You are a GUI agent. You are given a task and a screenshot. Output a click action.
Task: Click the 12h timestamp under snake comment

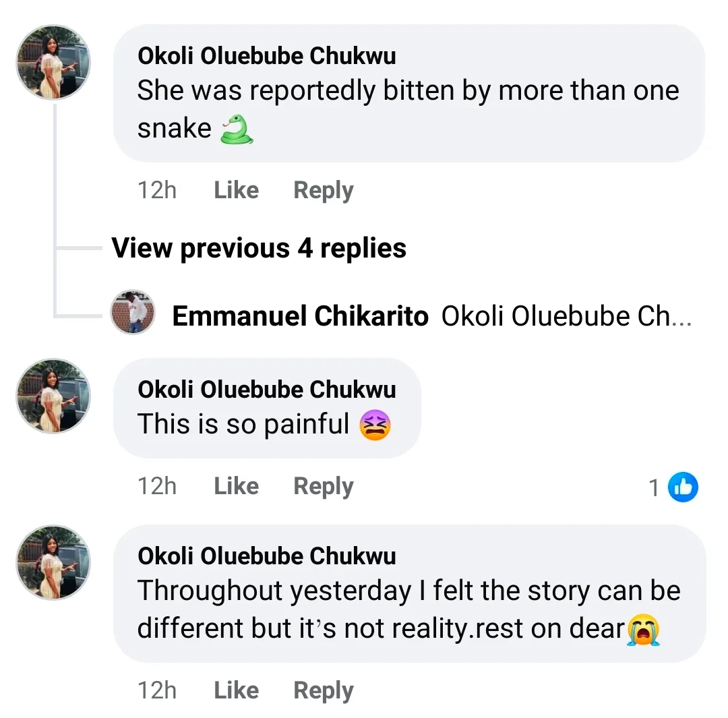tap(157, 190)
